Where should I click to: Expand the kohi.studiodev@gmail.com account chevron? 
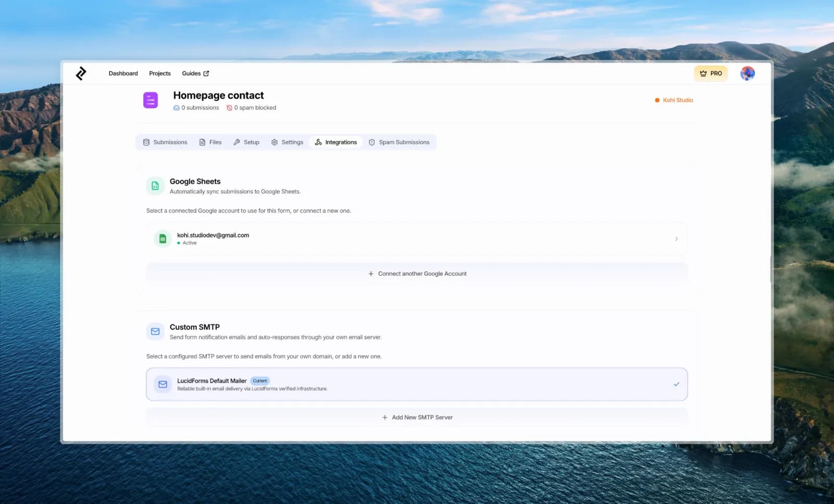[676, 239]
